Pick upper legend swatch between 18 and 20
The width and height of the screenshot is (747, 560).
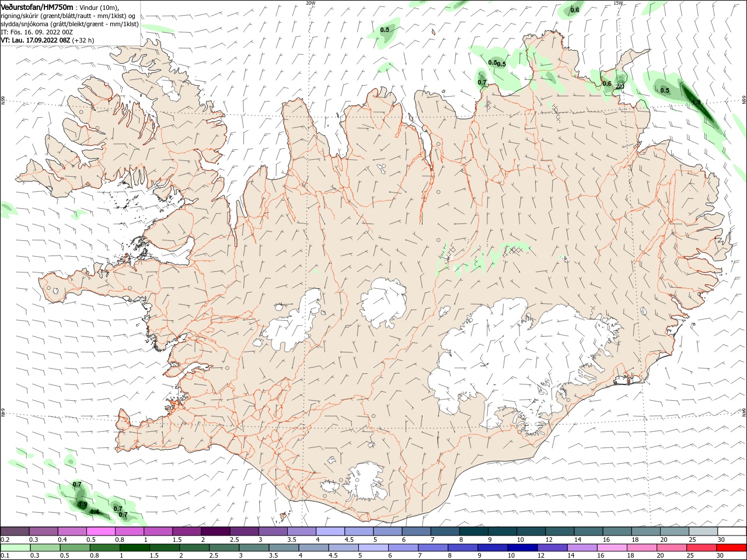tap(645, 531)
